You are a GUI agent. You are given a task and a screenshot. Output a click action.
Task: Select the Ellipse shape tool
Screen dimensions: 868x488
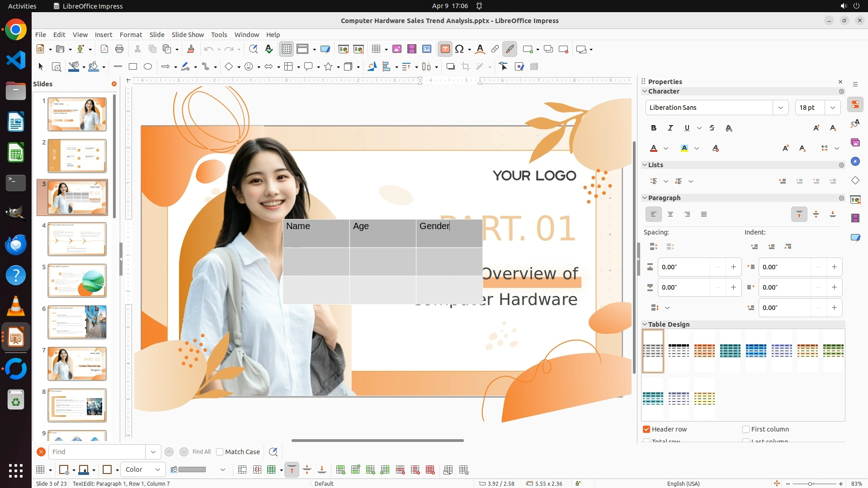click(148, 67)
